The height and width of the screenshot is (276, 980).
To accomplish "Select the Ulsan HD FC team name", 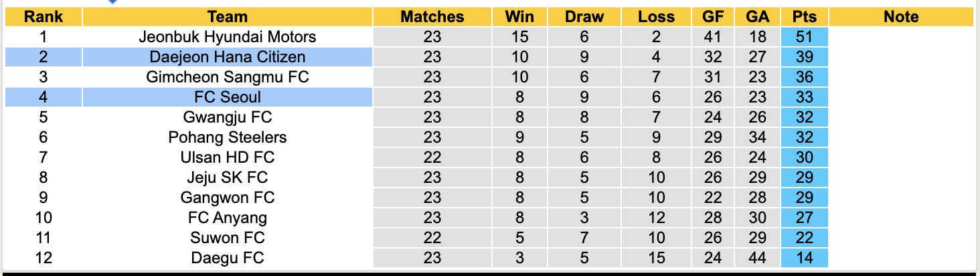I will click(x=227, y=157).
